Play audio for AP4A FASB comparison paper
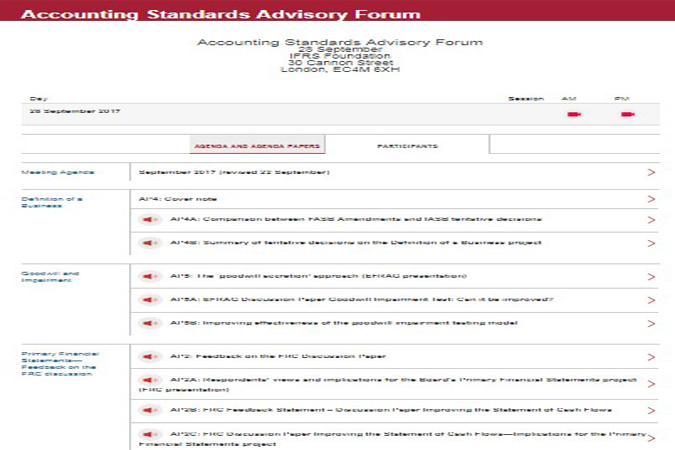 (150, 220)
